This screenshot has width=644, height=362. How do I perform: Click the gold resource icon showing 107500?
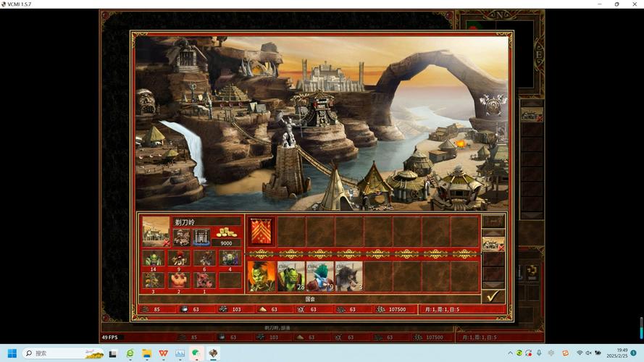pos(381,309)
